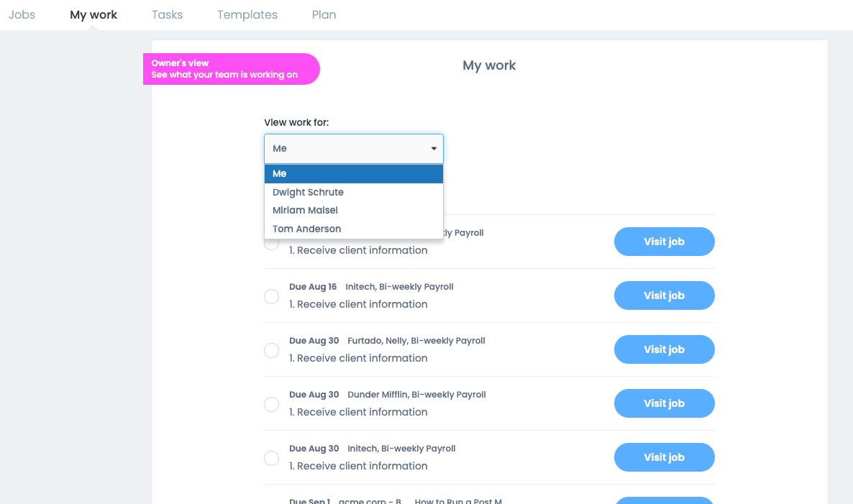Image resolution: width=853 pixels, height=504 pixels.
Task: Select the highlighted Me option in list
Action: pos(280,174)
